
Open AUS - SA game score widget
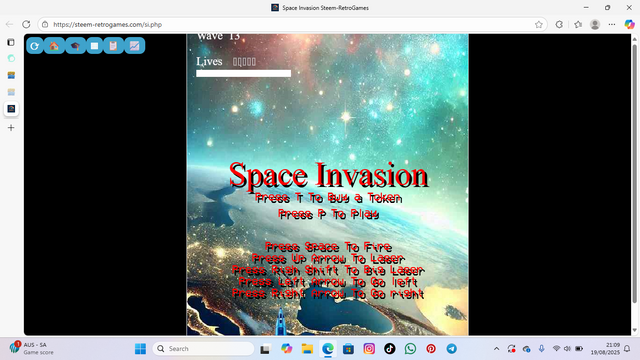pos(32,349)
